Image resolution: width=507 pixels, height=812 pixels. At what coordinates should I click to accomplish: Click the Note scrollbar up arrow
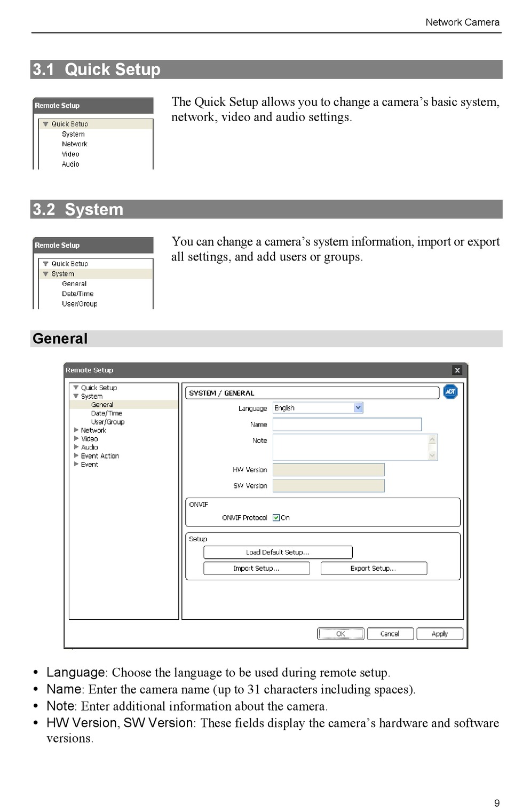tap(433, 439)
